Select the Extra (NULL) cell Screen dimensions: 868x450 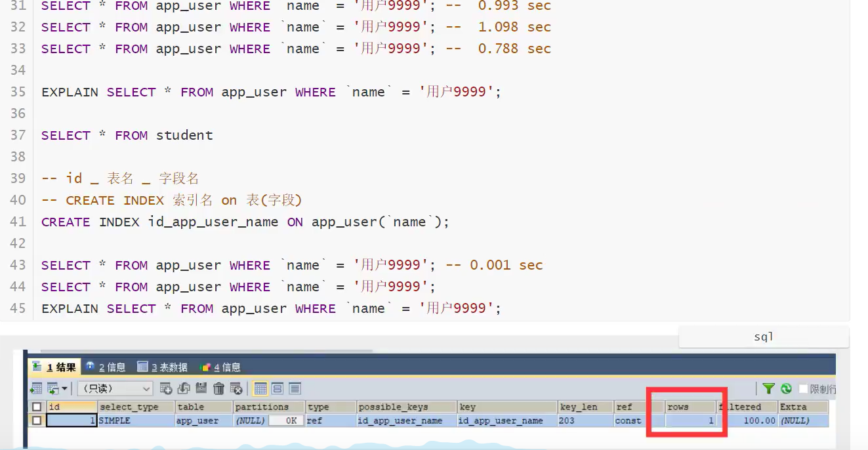coord(803,420)
